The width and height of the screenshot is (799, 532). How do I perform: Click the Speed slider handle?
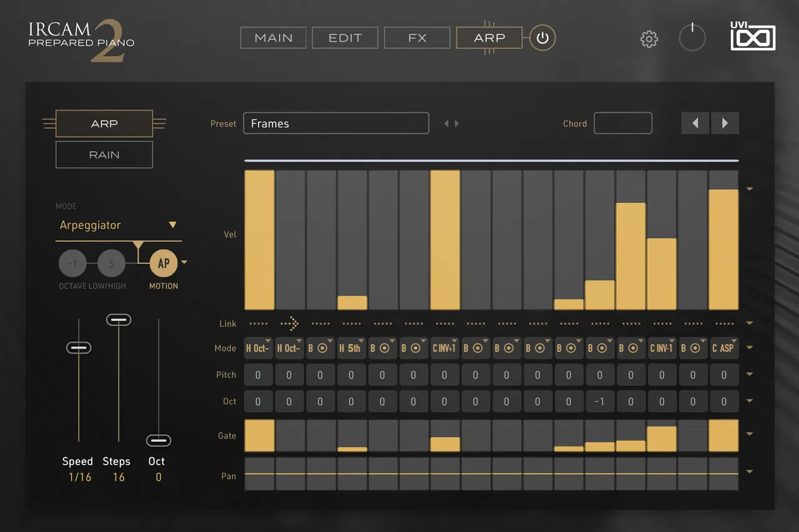(79, 347)
